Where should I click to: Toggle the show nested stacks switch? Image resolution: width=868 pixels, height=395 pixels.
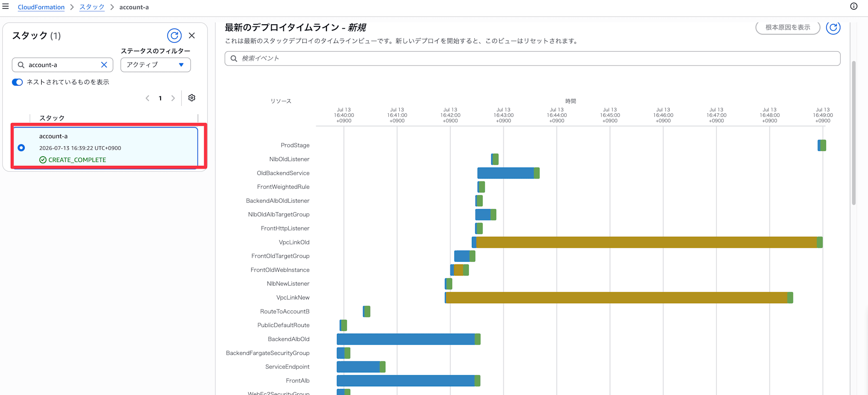17,82
